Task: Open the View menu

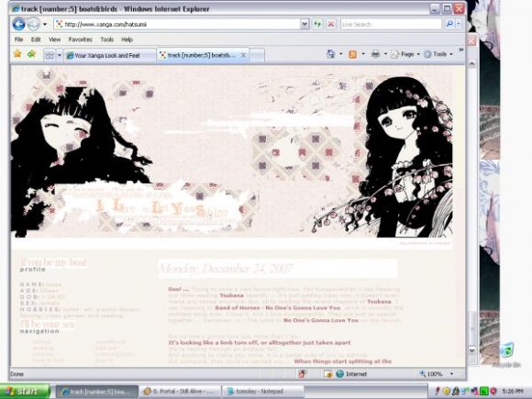Action: coord(54,39)
